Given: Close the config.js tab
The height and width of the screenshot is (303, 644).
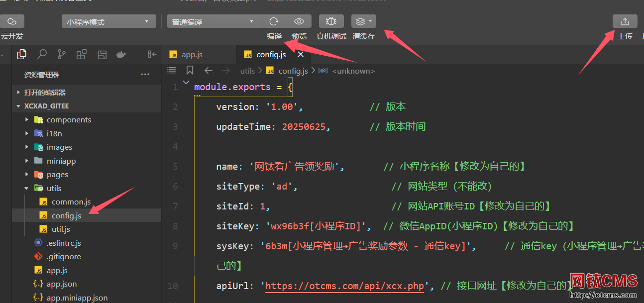Looking at the screenshot, I should [300, 55].
